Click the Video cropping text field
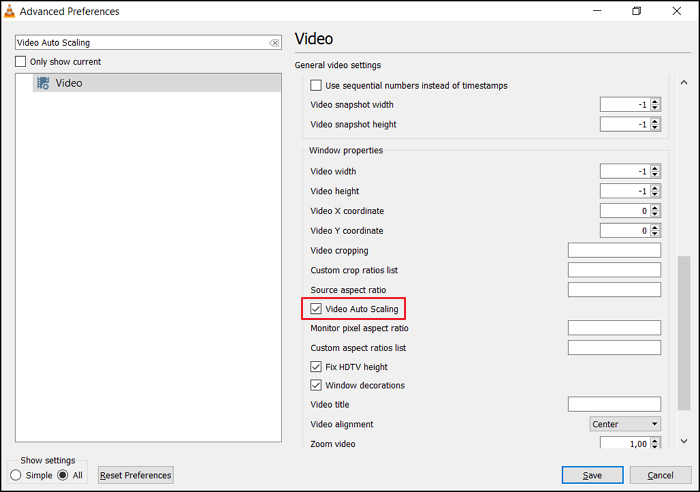The image size is (700, 492). (x=614, y=250)
